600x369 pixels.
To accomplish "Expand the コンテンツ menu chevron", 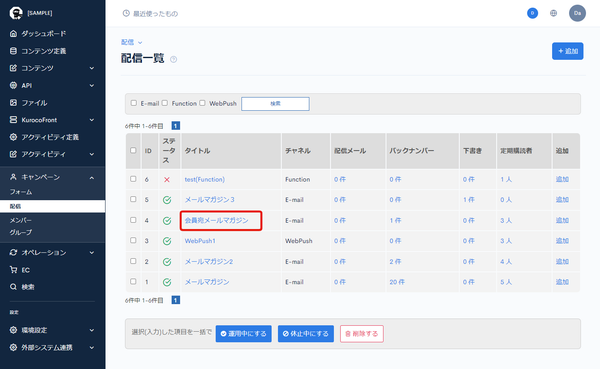I will click(92, 68).
